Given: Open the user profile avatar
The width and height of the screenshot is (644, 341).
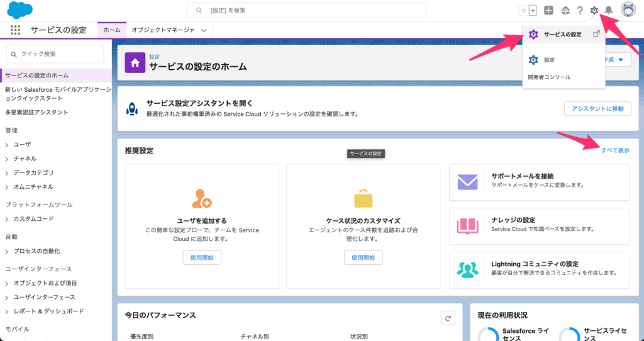Looking at the screenshot, I should point(628,10).
